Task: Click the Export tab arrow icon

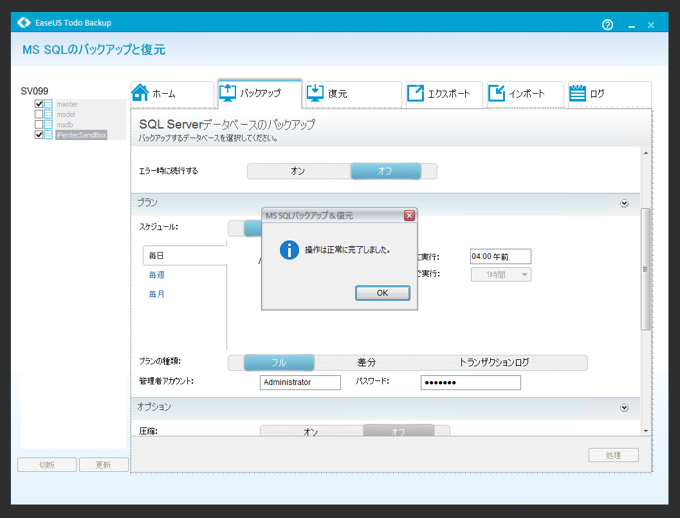Action: (x=415, y=93)
